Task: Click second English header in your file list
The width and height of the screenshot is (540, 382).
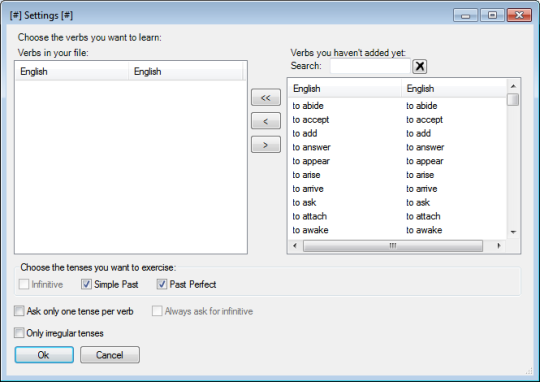Action: pyautogui.click(x=186, y=71)
